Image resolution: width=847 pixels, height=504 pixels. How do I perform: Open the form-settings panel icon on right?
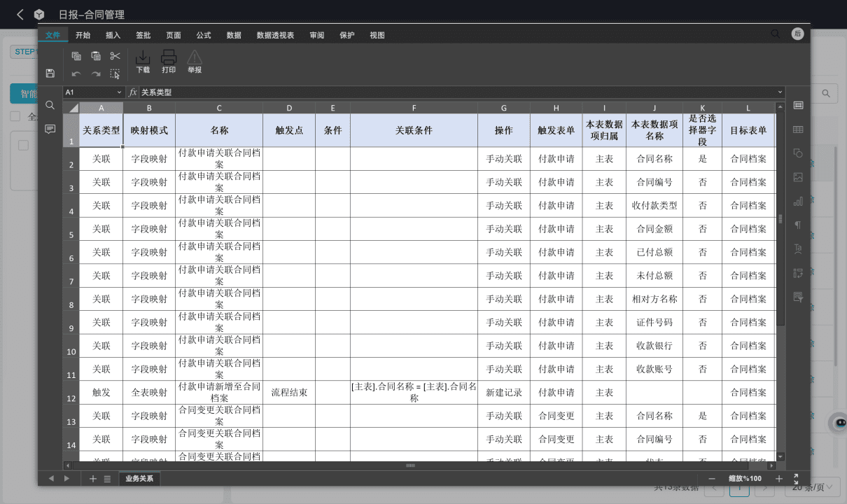pyautogui.click(x=798, y=273)
